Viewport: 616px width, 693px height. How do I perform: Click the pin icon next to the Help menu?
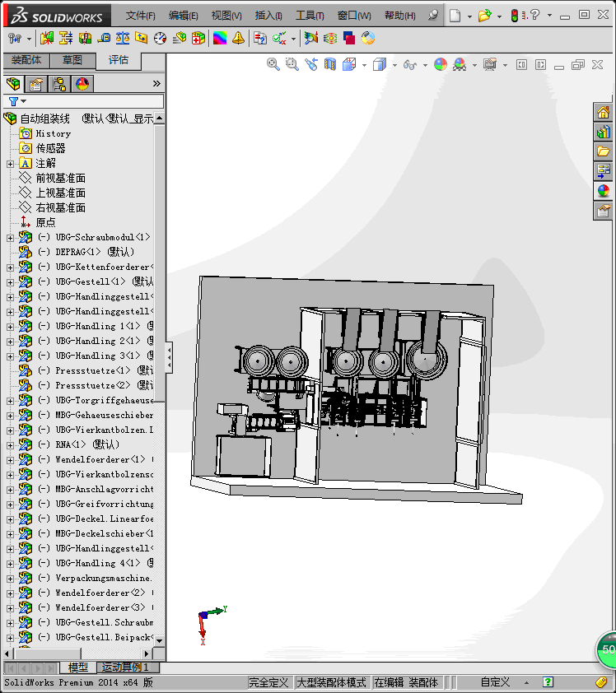point(433,16)
